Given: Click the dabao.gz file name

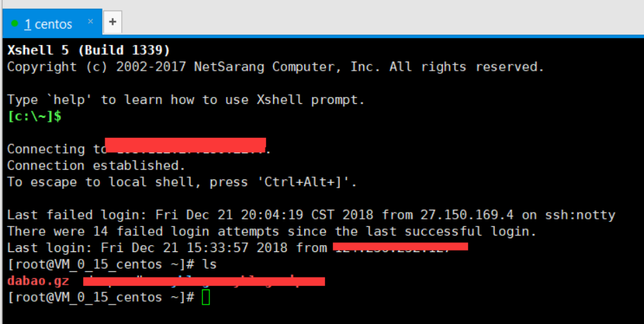Looking at the screenshot, I should [x=38, y=281].
